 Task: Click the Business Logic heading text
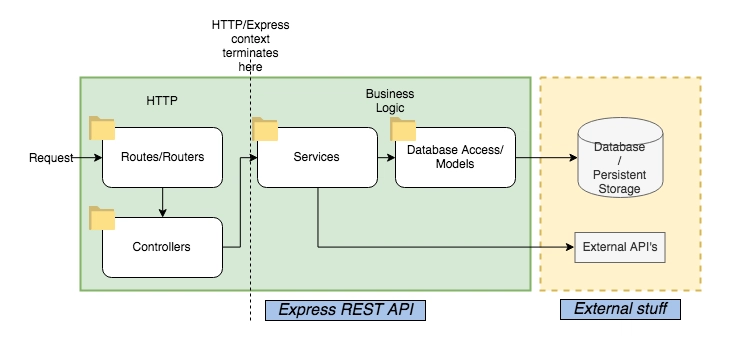pos(390,101)
